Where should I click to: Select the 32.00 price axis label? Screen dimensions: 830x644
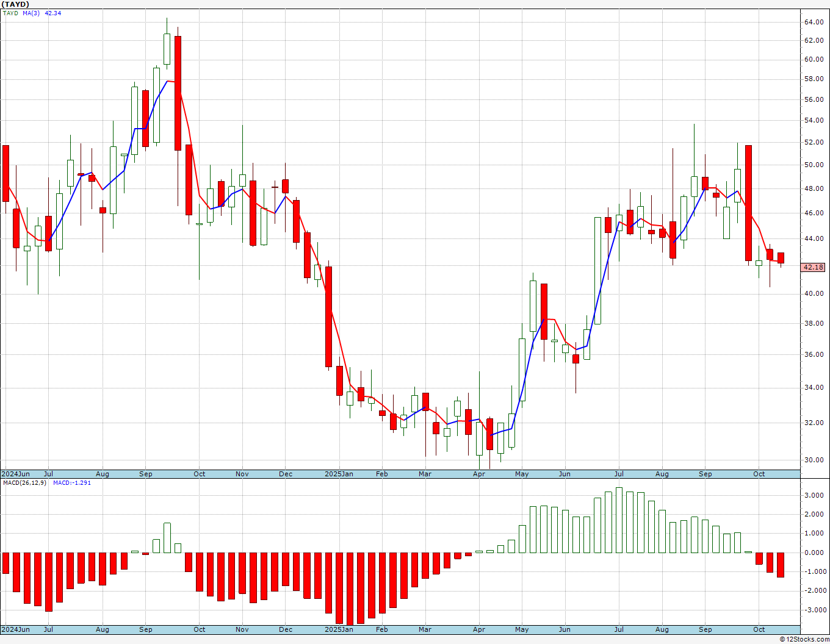pyautogui.click(x=814, y=423)
